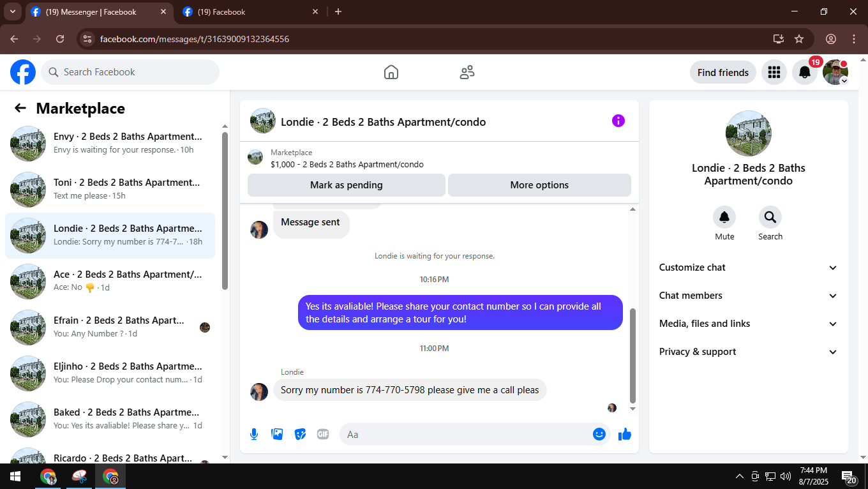Viewport: 868px width, 489px height.
Task: Open Chrome install app icon in address bar
Action: point(778,39)
